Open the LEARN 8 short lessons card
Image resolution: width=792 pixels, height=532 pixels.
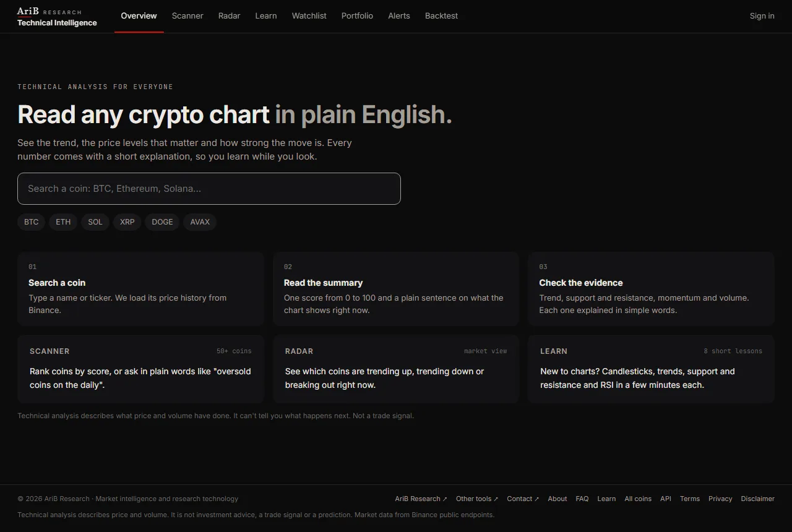(651, 369)
